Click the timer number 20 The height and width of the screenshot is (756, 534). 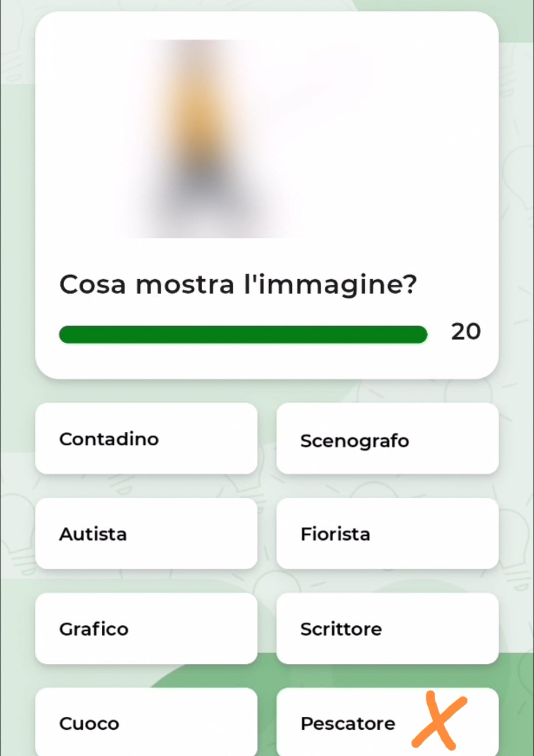click(x=466, y=331)
